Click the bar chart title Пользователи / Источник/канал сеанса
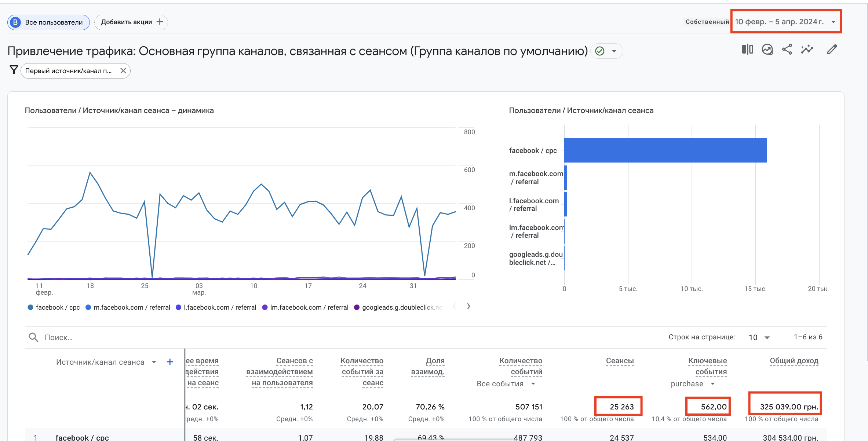 [581, 110]
